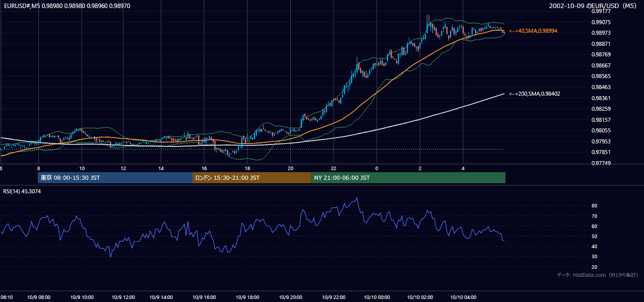Click hour tick 0 under the price chart
Screen dimensions: 644x302
coord(376,168)
